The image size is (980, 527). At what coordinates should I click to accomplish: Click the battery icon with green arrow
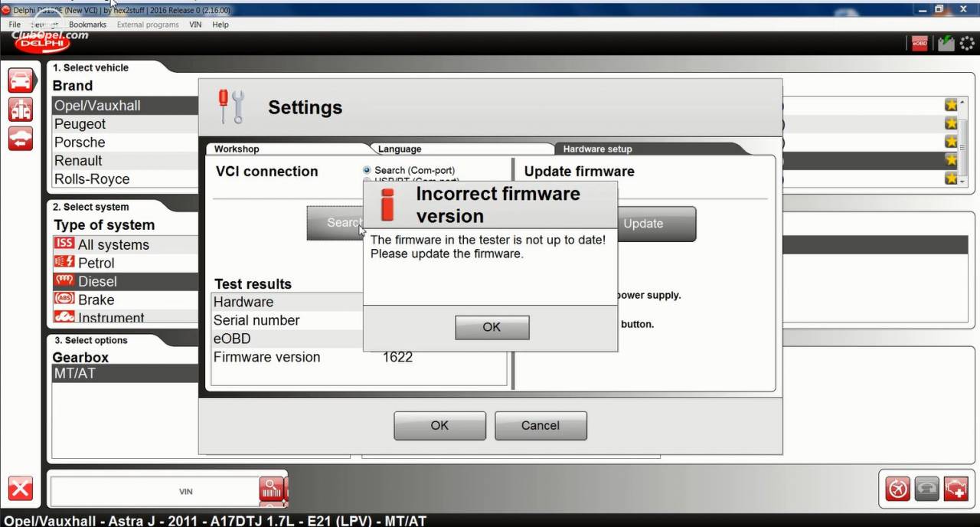946,44
